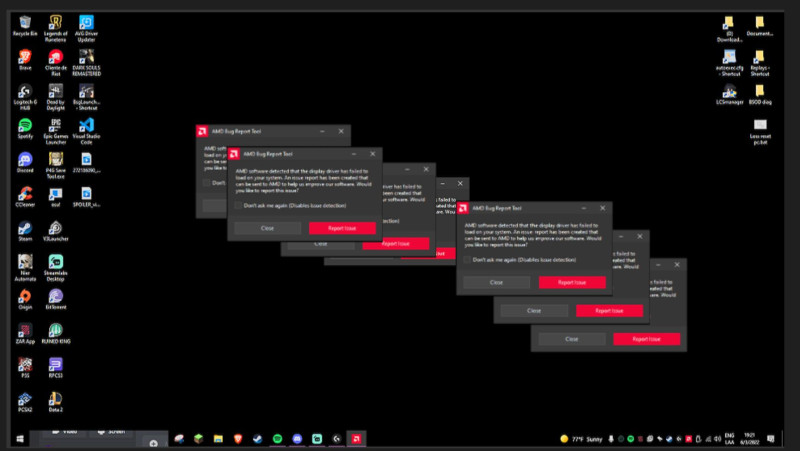Open the CCleaner desktop icon

(x=25, y=196)
